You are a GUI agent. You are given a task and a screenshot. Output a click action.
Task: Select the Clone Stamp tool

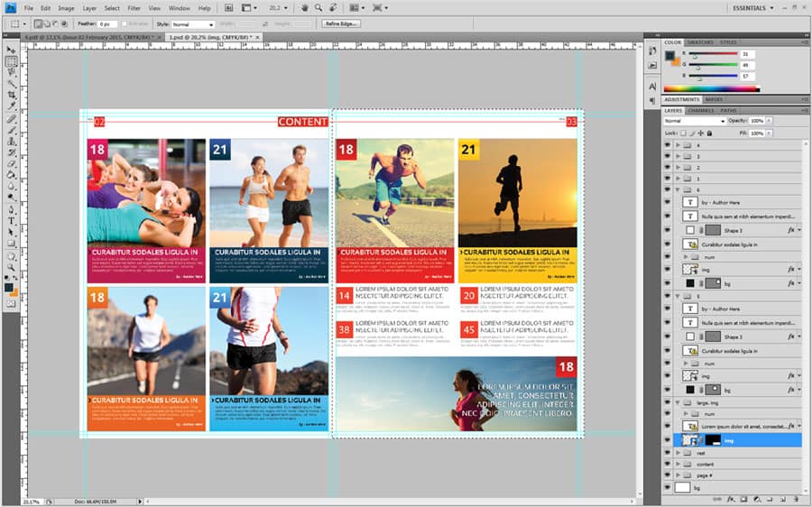(x=11, y=142)
